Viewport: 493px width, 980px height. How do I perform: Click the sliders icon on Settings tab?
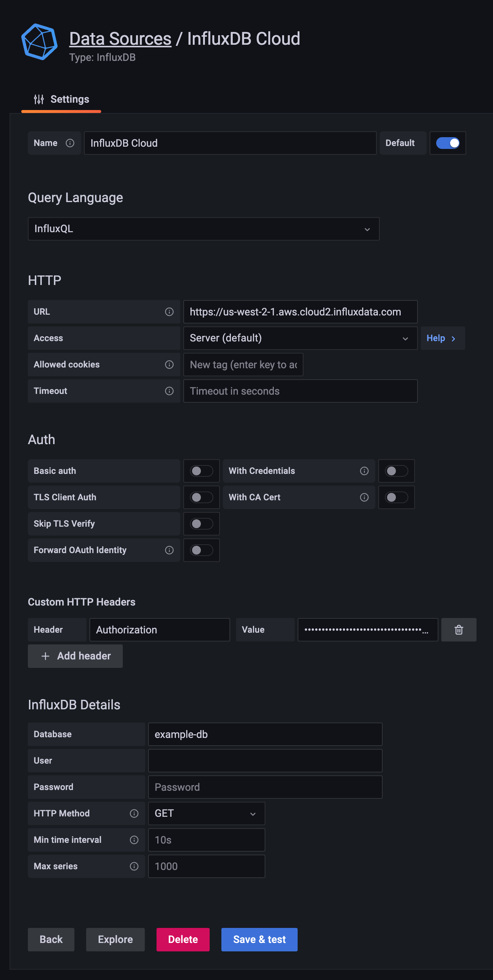click(x=39, y=99)
